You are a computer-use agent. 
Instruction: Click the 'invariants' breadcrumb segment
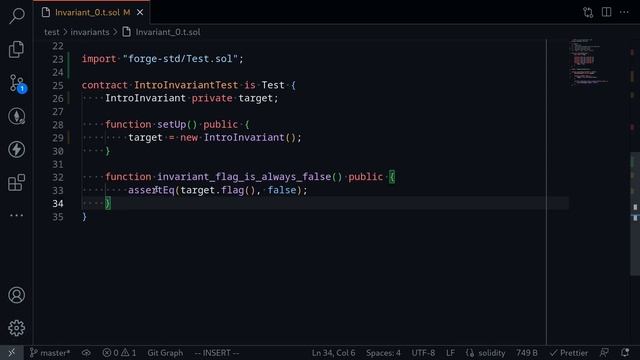90,32
